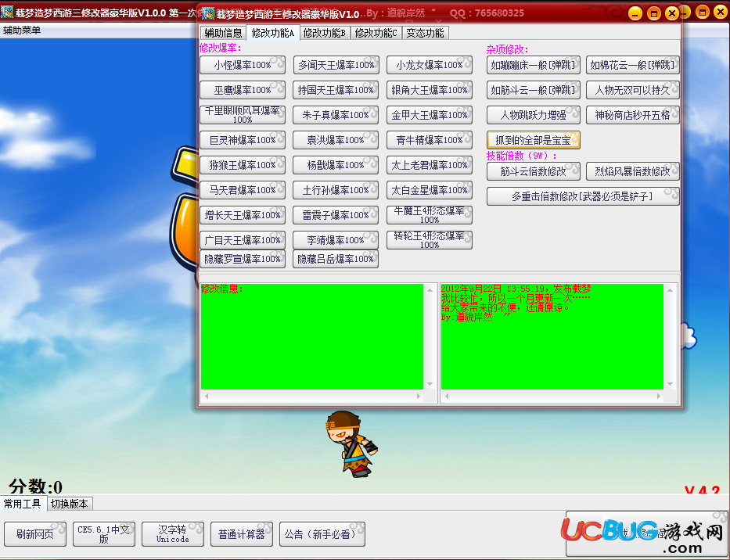Click 如蹦蹦床一般[弹跳] button

534,65
